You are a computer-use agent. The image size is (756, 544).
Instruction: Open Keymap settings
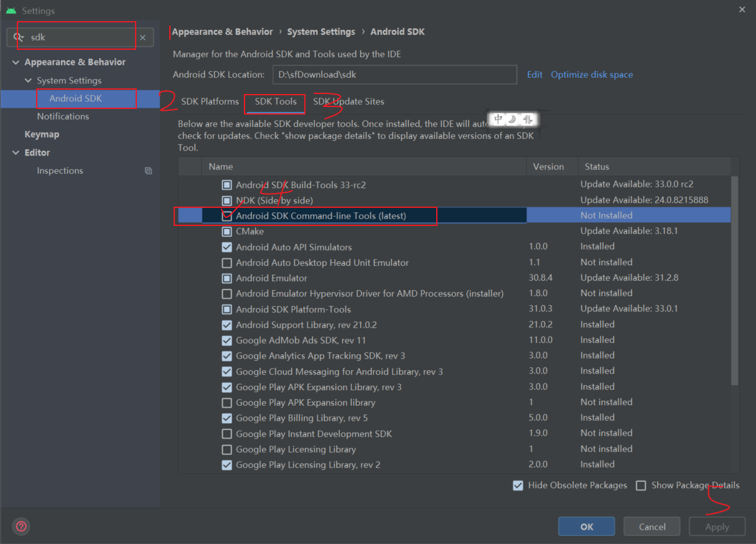tap(42, 134)
